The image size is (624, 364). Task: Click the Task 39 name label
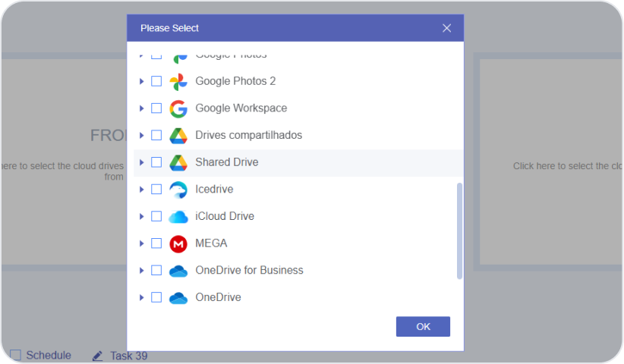128,356
